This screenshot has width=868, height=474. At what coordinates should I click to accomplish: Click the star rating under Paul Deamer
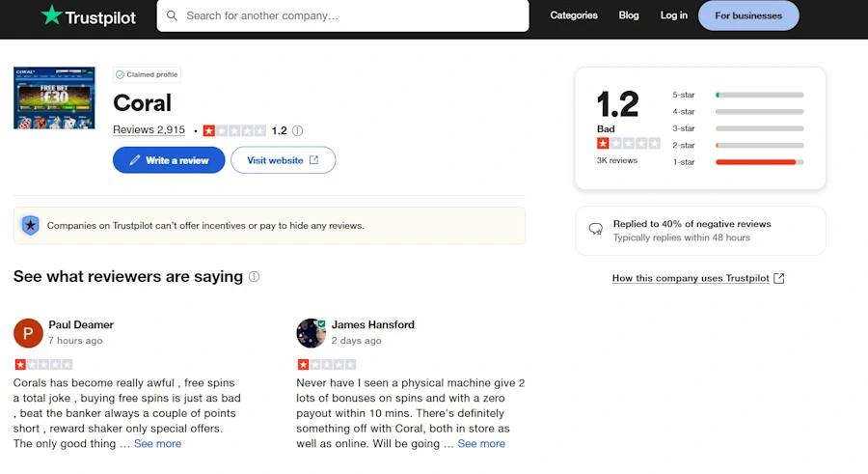point(43,364)
